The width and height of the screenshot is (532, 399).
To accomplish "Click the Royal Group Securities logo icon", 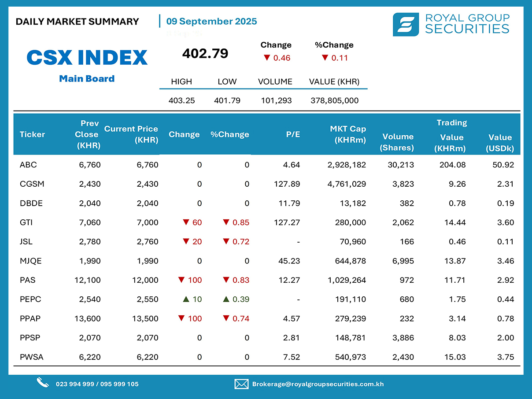I will pos(406,24).
